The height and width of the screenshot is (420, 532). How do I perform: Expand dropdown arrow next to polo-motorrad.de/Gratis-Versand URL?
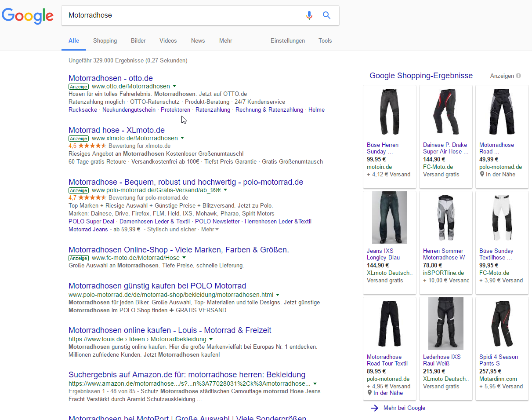pos(225,190)
